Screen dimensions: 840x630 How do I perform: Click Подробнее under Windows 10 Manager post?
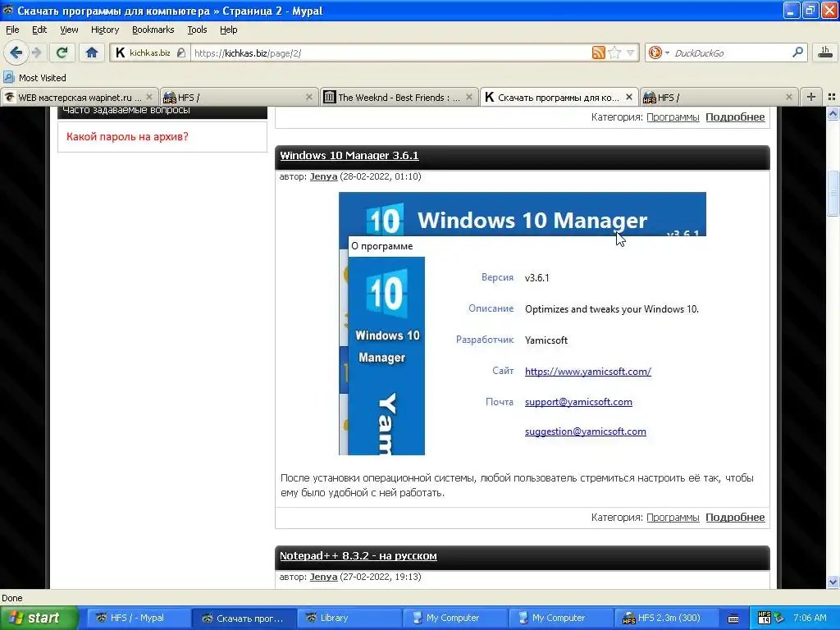735,517
